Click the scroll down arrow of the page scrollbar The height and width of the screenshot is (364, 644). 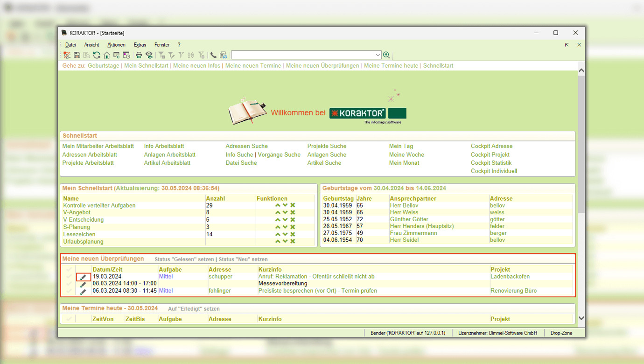click(x=581, y=318)
